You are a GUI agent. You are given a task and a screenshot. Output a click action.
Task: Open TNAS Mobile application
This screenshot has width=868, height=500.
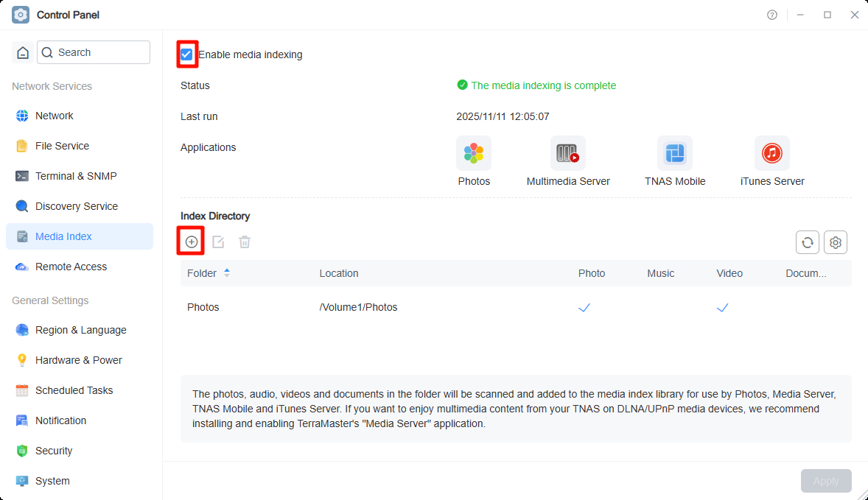click(x=675, y=153)
